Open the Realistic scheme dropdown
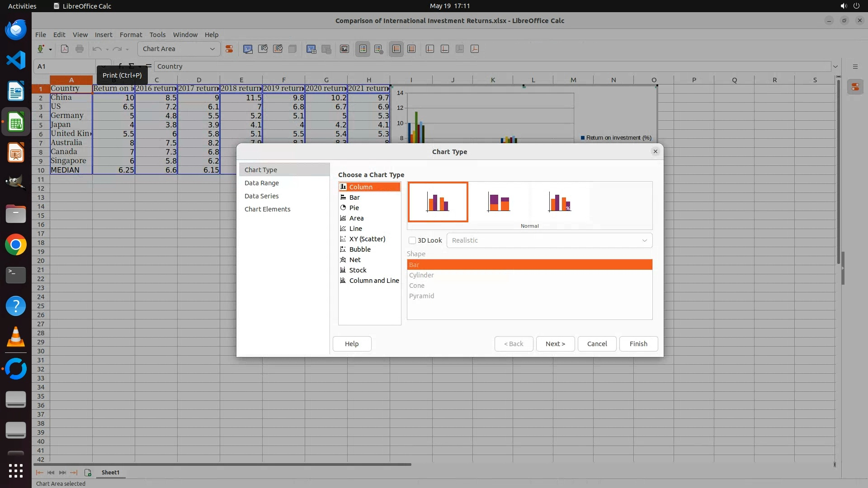 [x=549, y=240]
